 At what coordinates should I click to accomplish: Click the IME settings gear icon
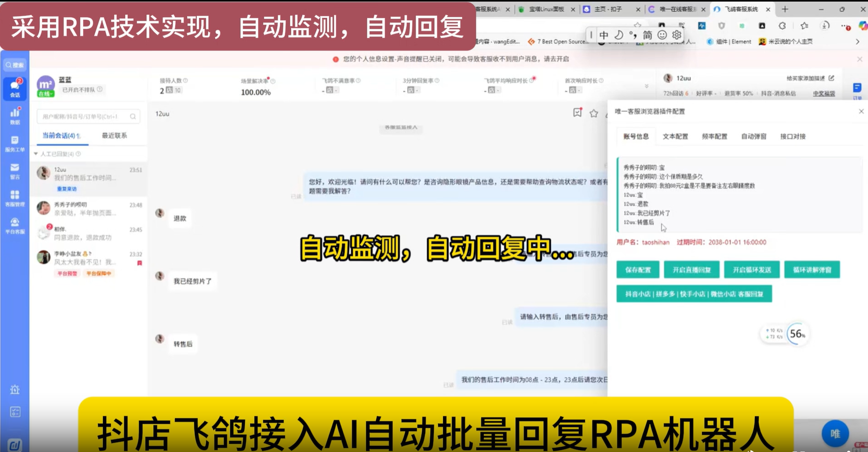(676, 35)
